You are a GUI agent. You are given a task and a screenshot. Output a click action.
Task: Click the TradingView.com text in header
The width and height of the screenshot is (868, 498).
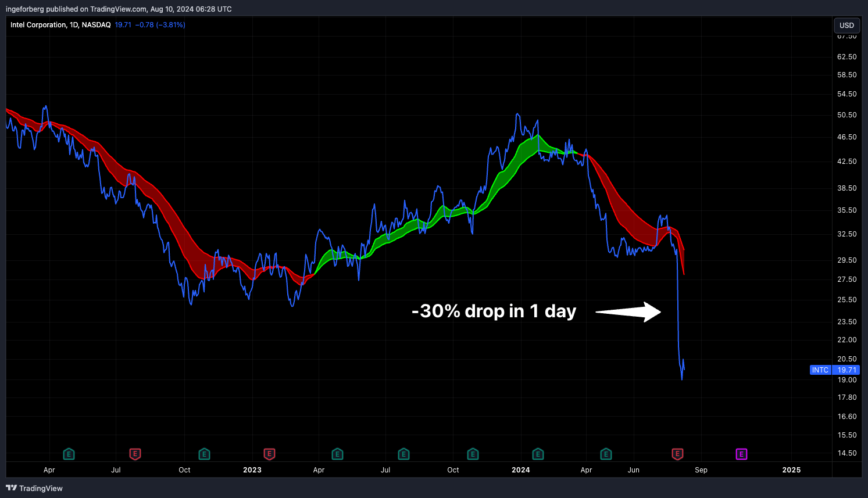point(119,9)
